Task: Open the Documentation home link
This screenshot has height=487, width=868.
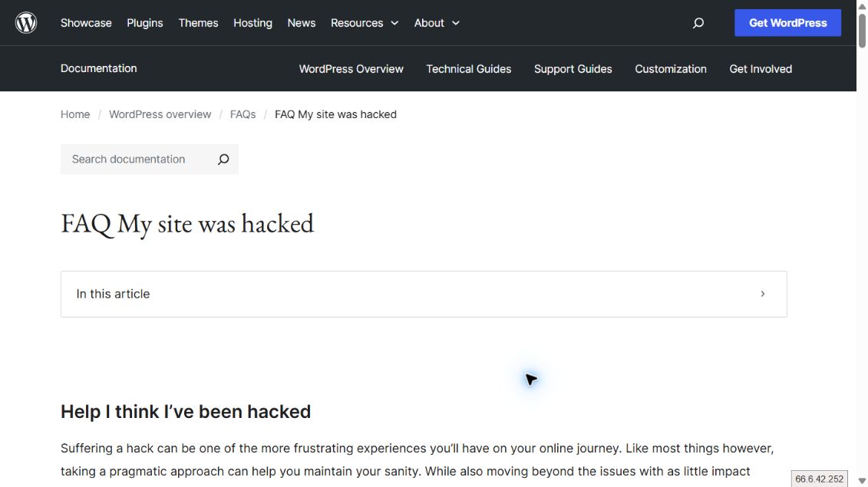Action: [x=98, y=68]
